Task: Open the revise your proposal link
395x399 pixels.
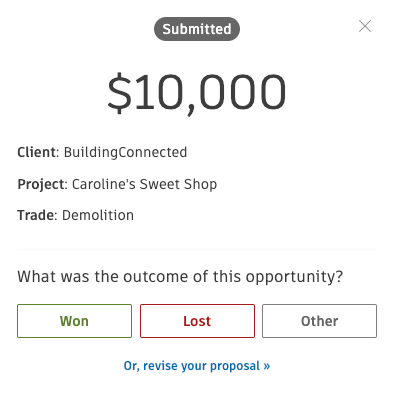Action: [197, 366]
